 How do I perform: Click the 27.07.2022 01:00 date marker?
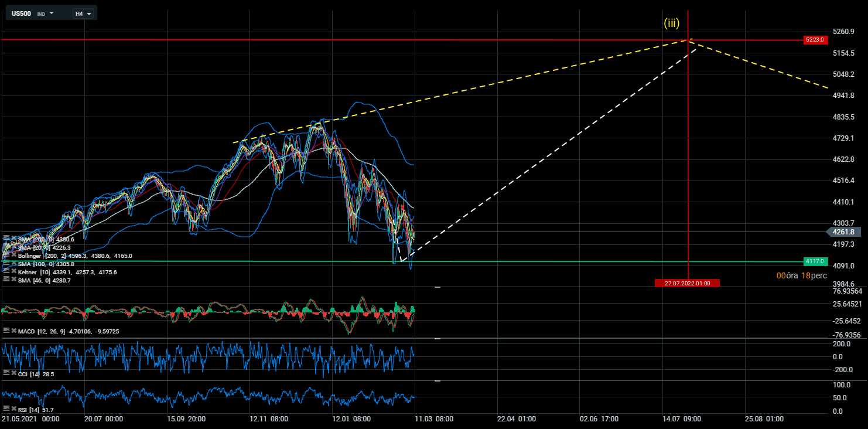click(687, 283)
